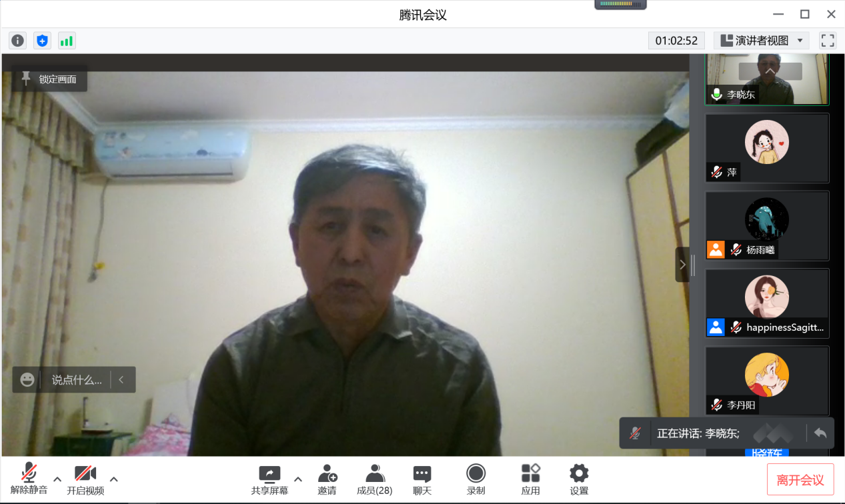The width and height of the screenshot is (845, 504).
Task: Turn on the camera (开启视频)
Action: point(85,479)
